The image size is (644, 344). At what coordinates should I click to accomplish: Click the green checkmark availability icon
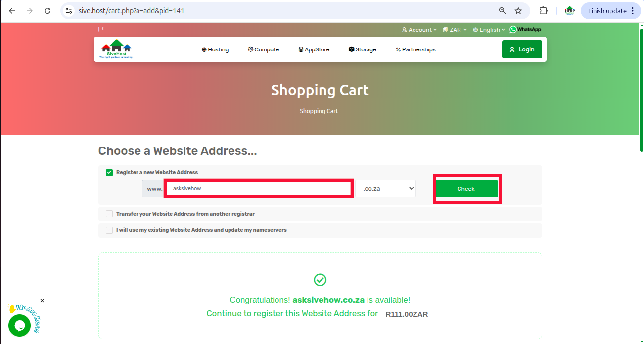pos(320,280)
